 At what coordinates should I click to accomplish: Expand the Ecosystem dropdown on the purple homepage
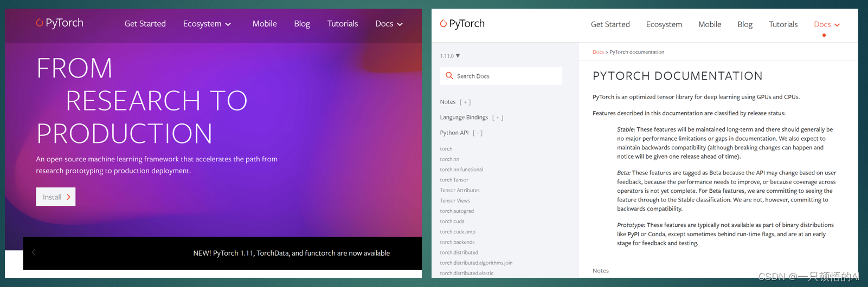[x=207, y=24]
